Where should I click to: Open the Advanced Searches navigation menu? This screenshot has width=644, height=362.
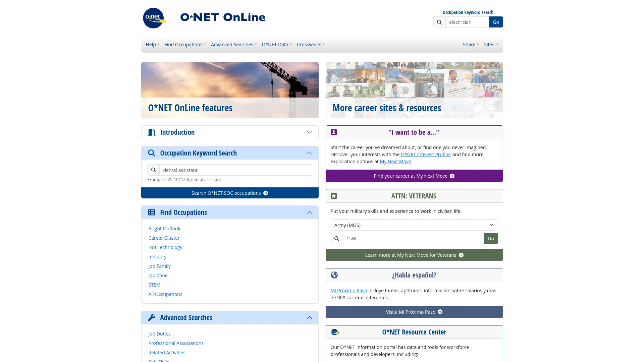[234, 45]
